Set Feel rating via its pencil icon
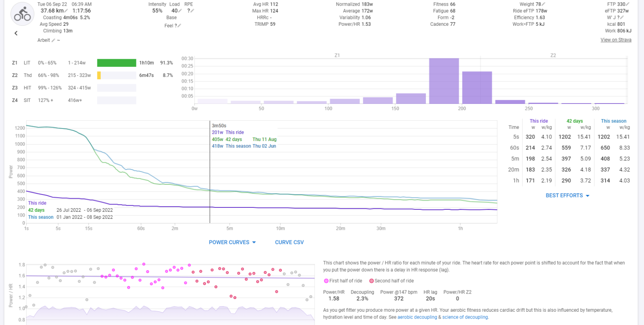Screen dimensions: 644x325 180,26
